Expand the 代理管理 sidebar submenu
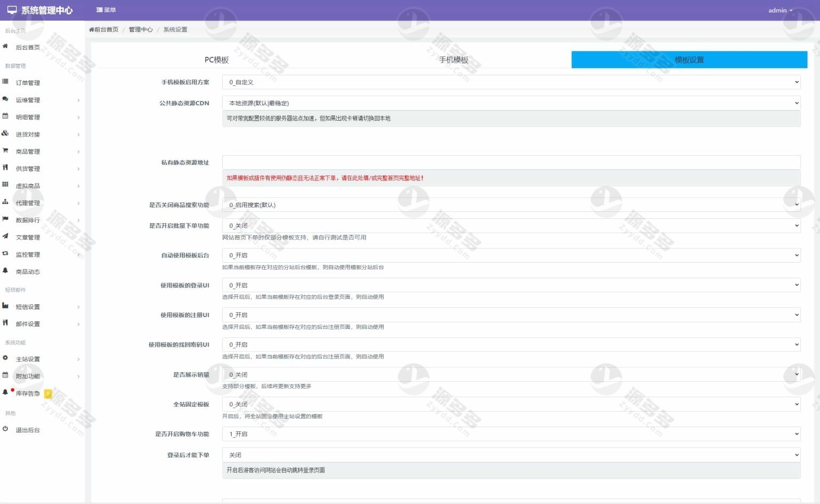This screenshot has width=820, height=504. click(x=42, y=203)
